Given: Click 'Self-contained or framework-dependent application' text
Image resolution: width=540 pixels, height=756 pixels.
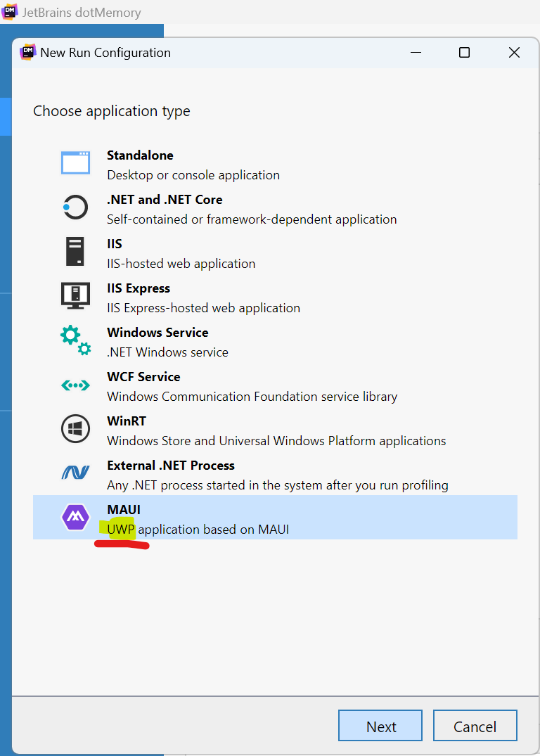Looking at the screenshot, I should (x=252, y=219).
